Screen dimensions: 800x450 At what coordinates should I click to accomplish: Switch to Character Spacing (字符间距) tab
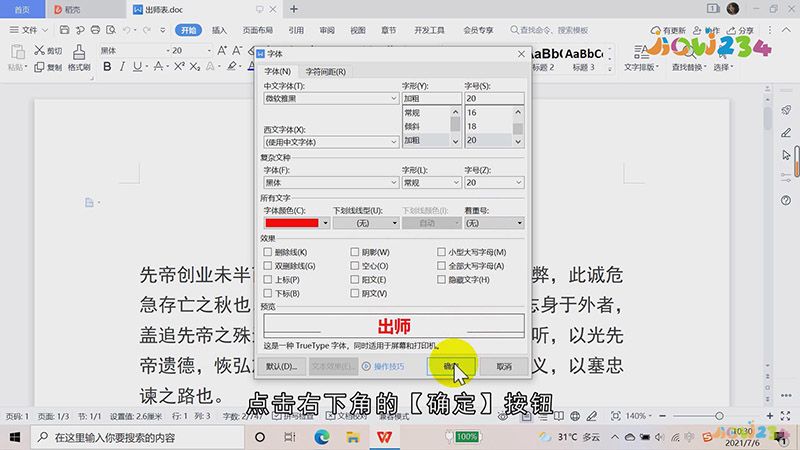(326, 71)
